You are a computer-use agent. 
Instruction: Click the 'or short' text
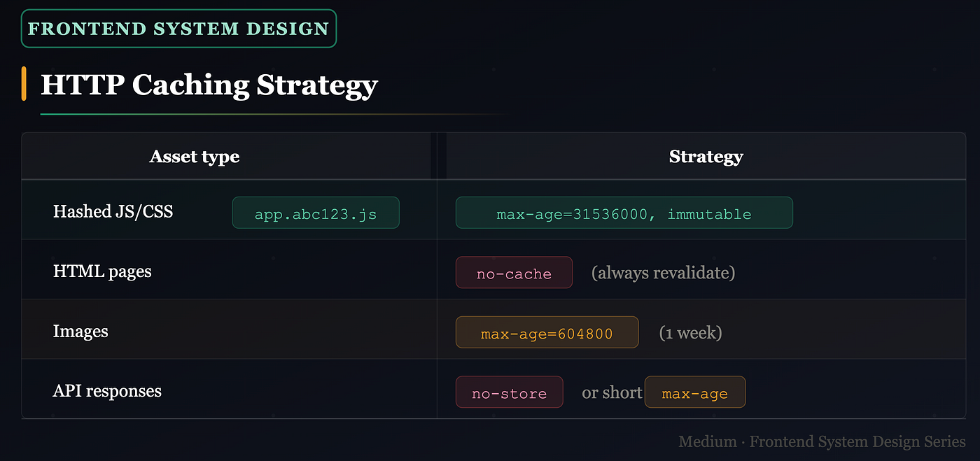click(x=612, y=392)
